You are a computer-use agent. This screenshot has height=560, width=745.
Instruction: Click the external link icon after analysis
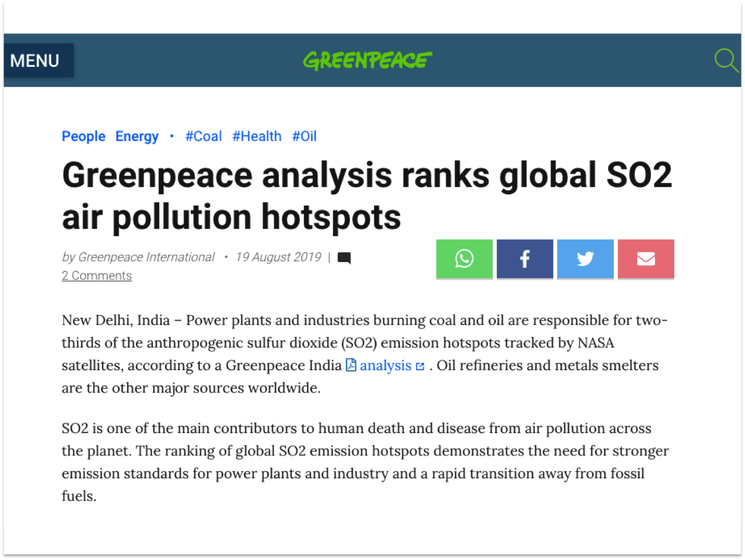coord(420,367)
